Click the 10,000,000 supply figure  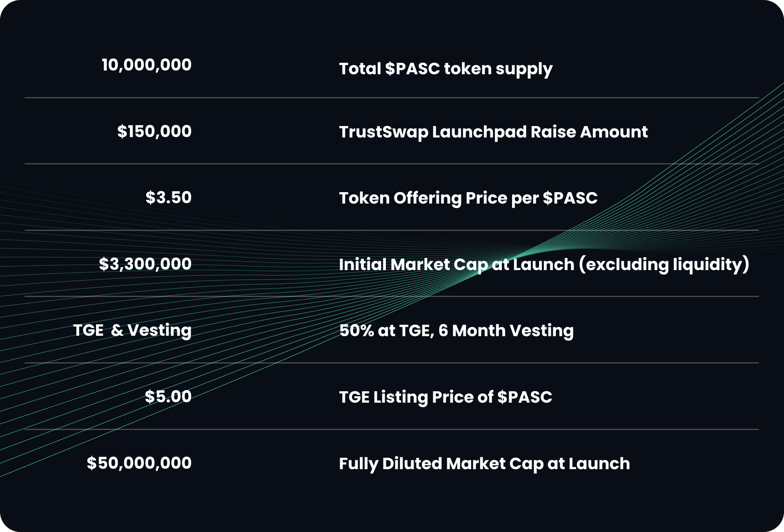pyautogui.click(x=147, y=65)
